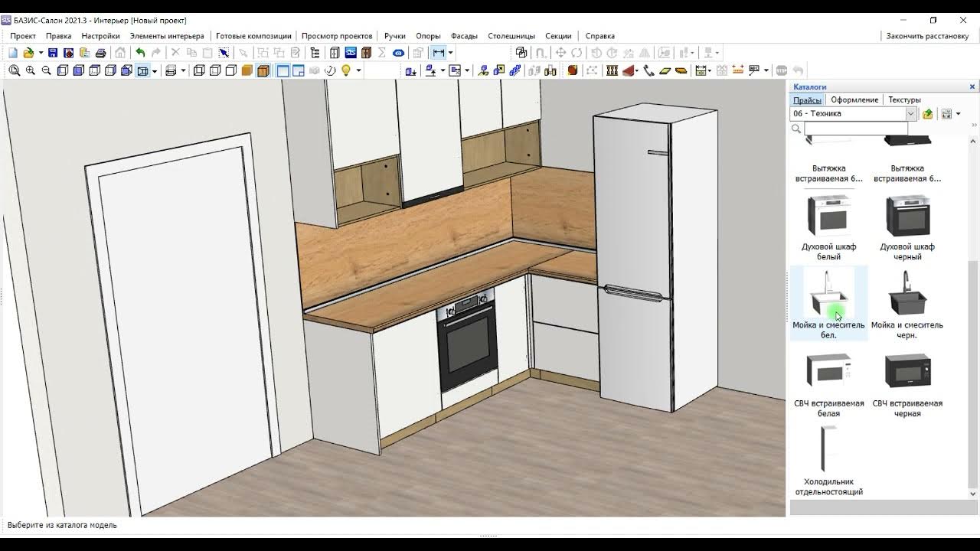This screenshot has height=551, width=980.
Task: Open a project with the folder icon
Action: pos(28,53)
